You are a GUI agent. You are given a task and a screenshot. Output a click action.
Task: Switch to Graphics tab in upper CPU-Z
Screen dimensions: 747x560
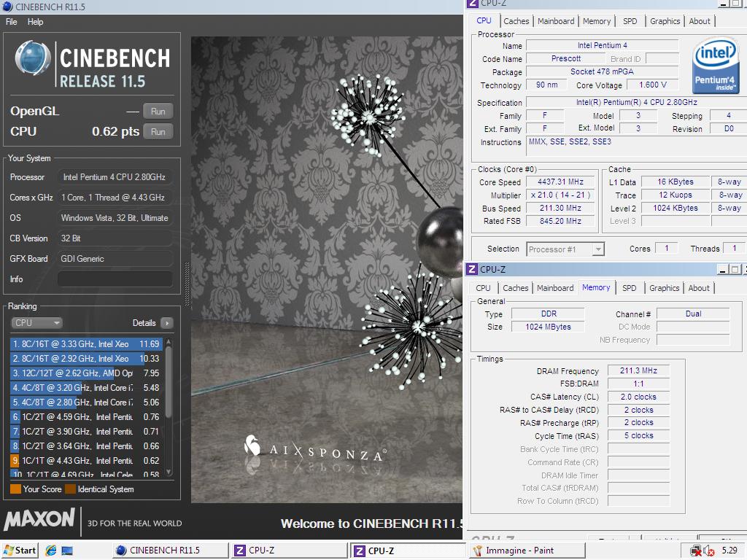pos(665,21)
